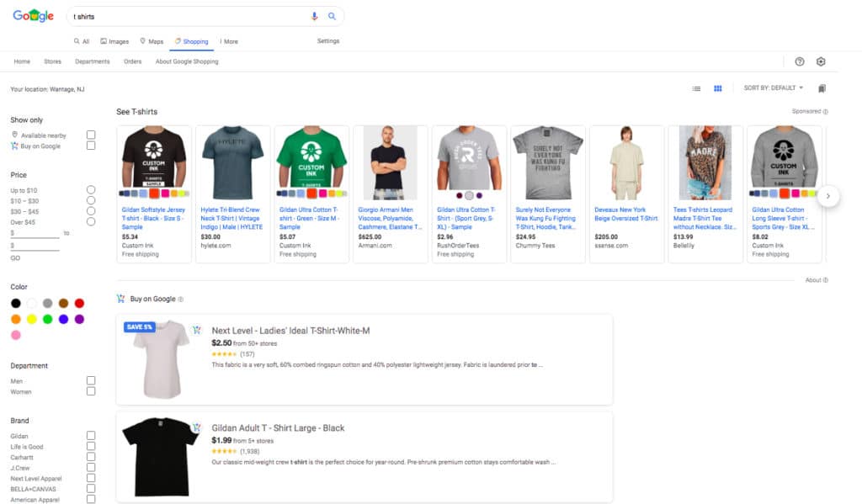Viewport: 862px width, 504px height.
Task: Click the Buy on Google info icon
Action: (x=180, y=299)
